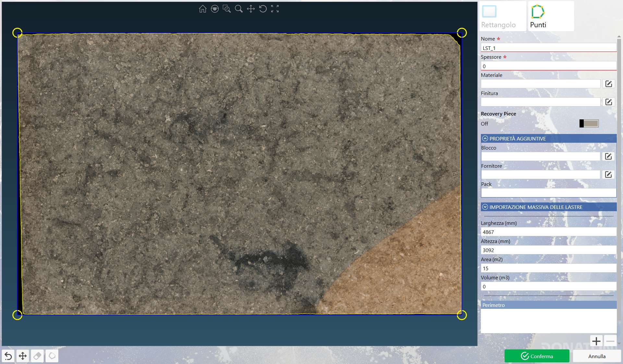Open the Finitura edit icon
623x364 pixels.
[608, 102]
